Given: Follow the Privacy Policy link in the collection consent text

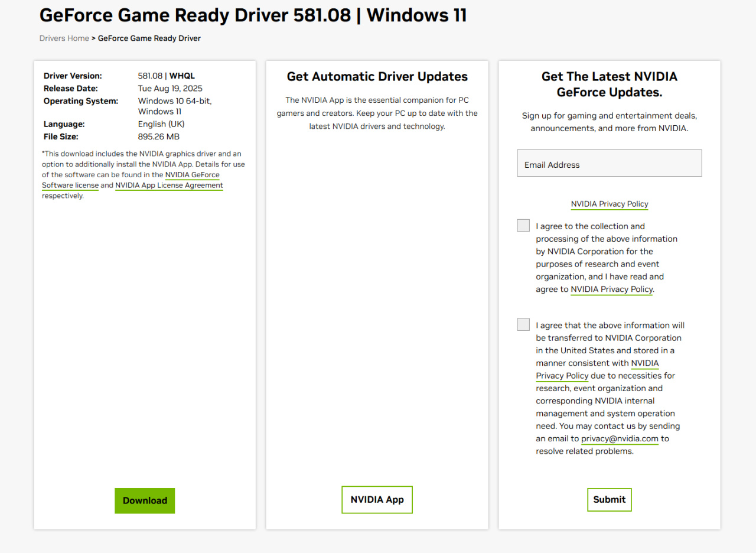Looking at the screenshot, I should (x=612, y=289).
